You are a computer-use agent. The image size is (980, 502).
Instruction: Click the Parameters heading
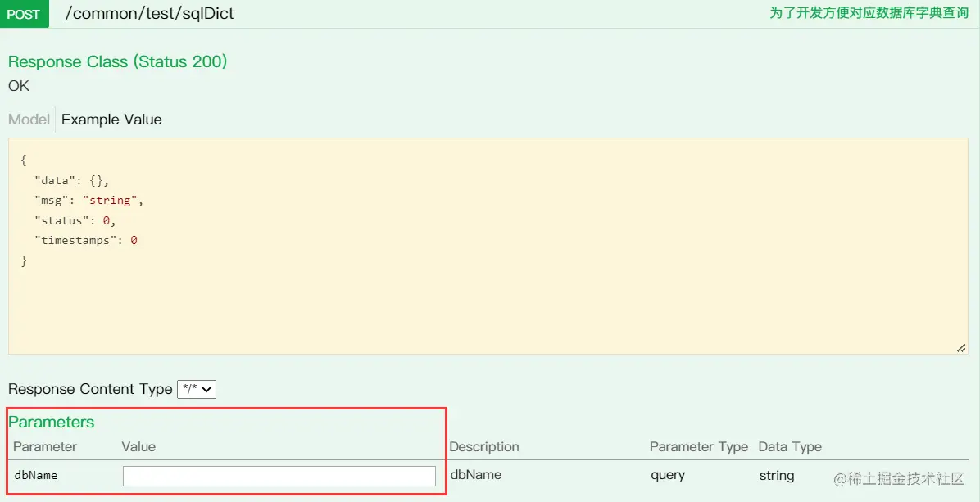click(x=52, y=422)
